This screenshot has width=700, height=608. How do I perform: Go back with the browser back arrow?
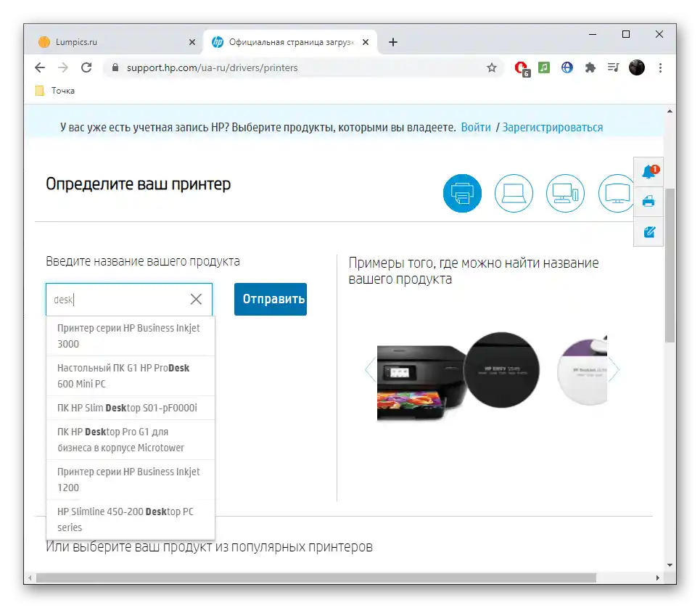point(40,68)
